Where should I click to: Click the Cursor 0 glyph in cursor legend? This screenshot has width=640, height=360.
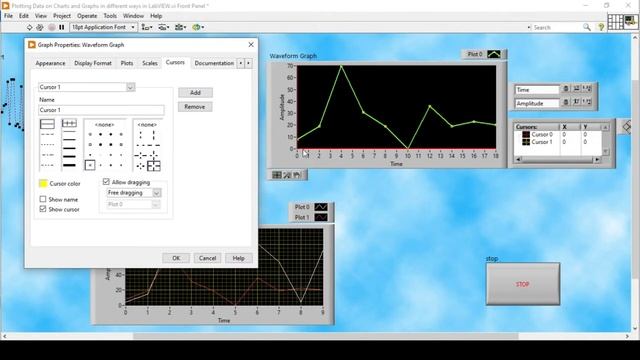[526, 134]
